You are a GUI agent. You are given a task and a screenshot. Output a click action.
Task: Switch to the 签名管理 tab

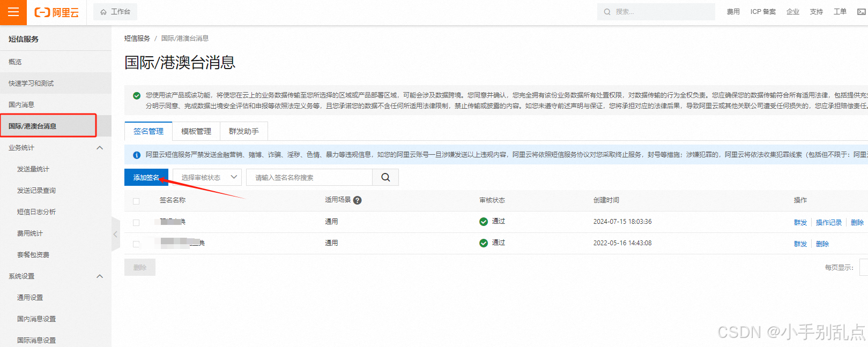point(149,131)
